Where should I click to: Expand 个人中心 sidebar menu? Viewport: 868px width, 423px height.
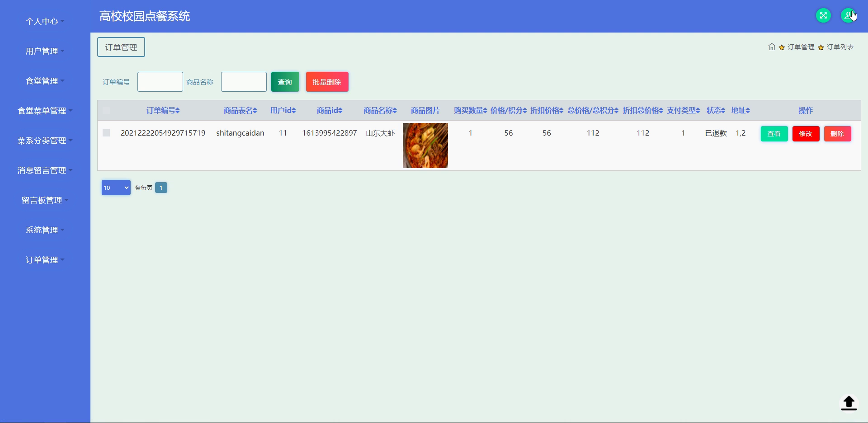[x=45, y=21]
